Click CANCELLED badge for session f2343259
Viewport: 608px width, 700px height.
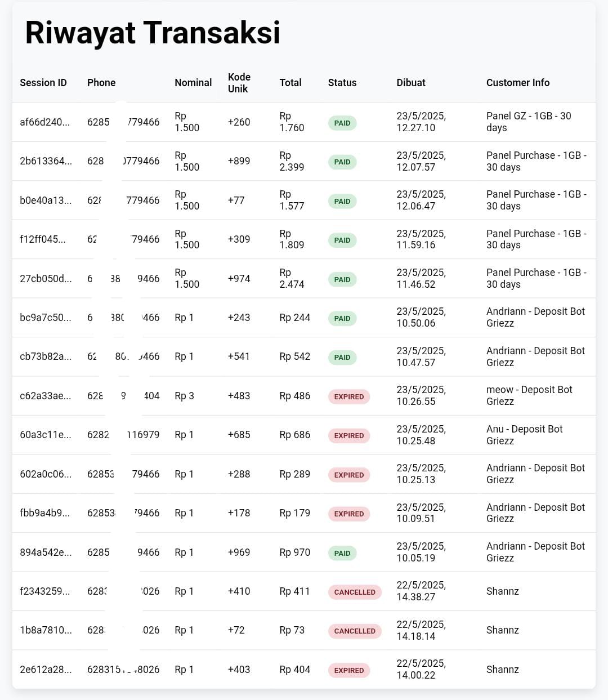pyautogui.click(x=355, y=592)
